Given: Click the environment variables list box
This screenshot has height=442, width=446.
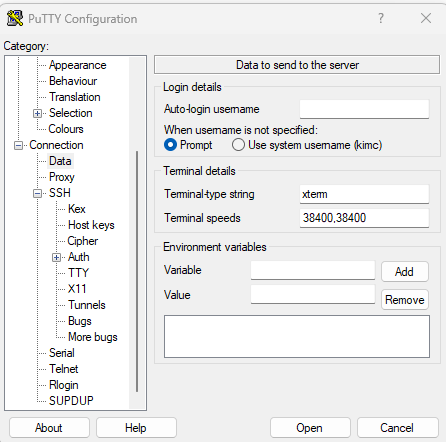Looking at the screenshot, I should pos(297,336).
